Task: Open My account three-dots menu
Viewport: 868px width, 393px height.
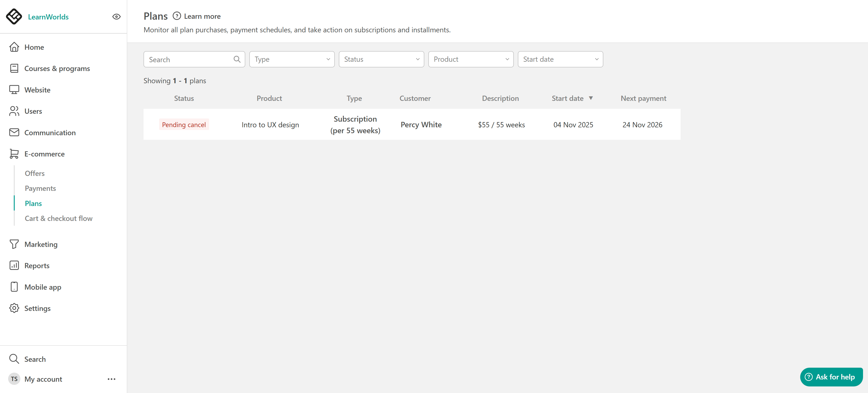Action: [x=111, y=379]
